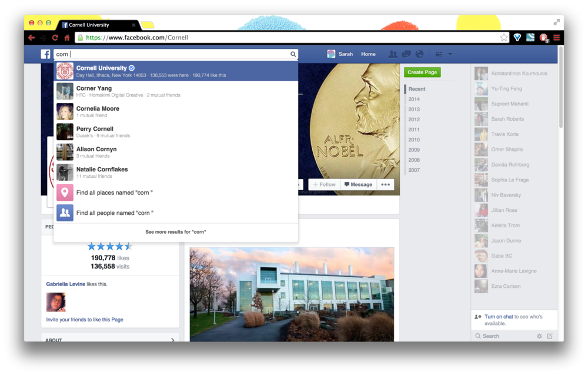The height and width of the screenshot is (375, 588).
Task: Click the address bar URL
Action: [137, 38]
